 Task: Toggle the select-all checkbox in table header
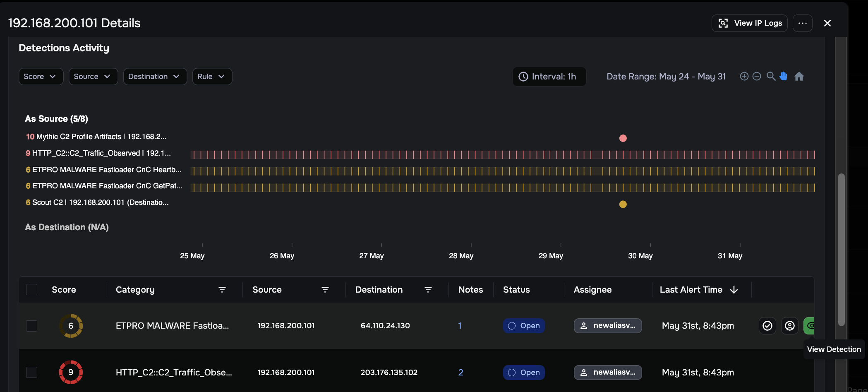coord(32,290)
